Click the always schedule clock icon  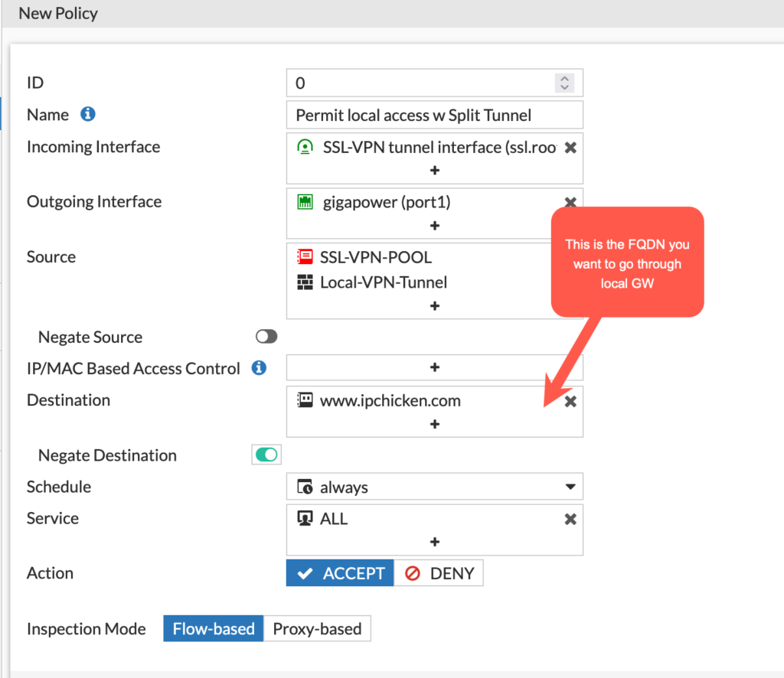(305, 487)
